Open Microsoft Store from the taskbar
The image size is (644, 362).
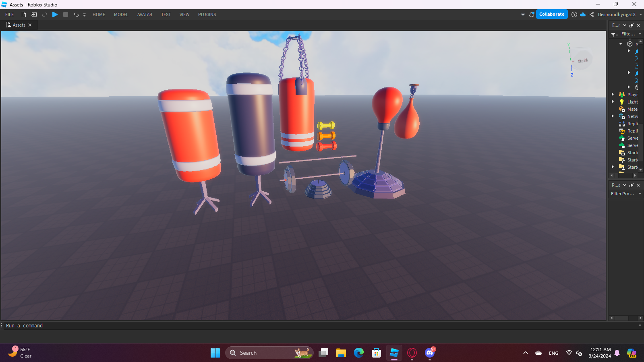(377, 353)
